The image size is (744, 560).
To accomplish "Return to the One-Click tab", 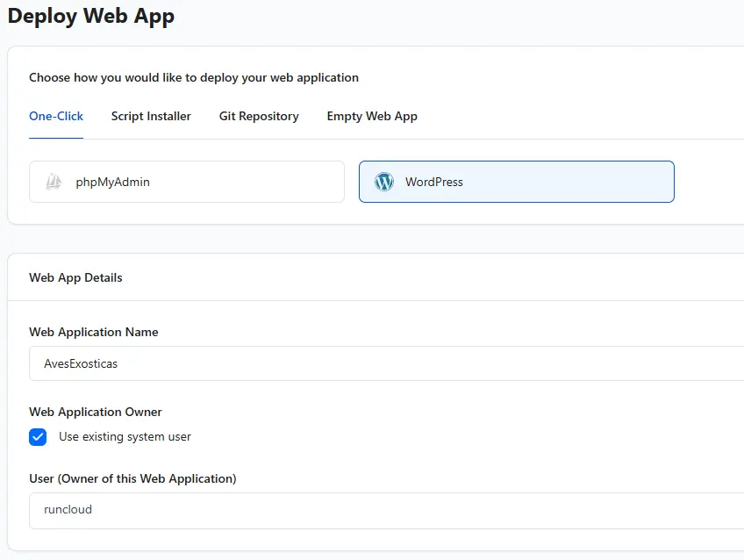I will coord(55,116).
